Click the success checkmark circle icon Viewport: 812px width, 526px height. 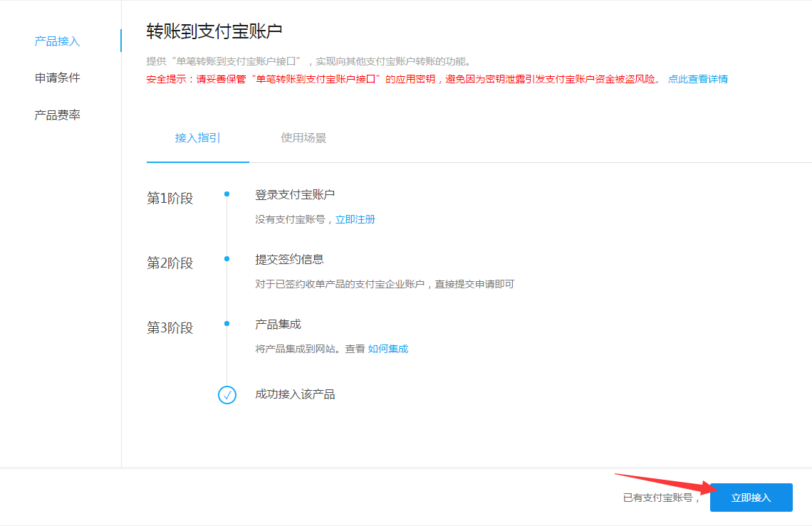pos(227,395)
